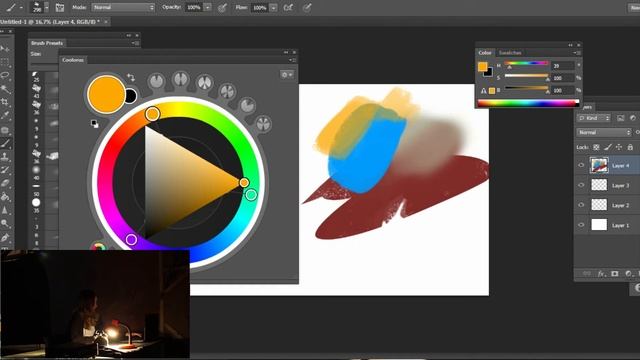Open layer style fx menu
Screen dimensions: 640x360
click(x=601, y=274)
